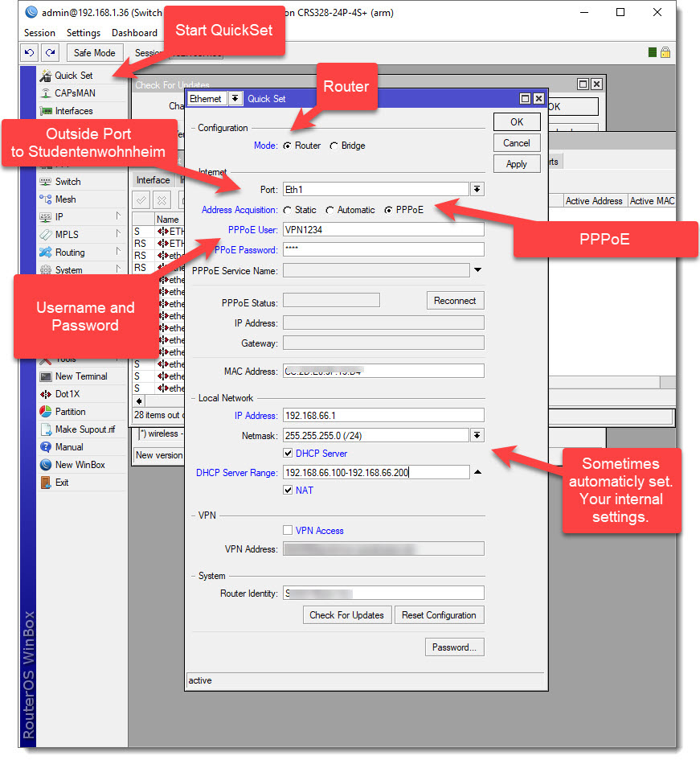Open New Terminal from the sidebar
The width and height of the screenshot is (700, 760).
(80, 376)
